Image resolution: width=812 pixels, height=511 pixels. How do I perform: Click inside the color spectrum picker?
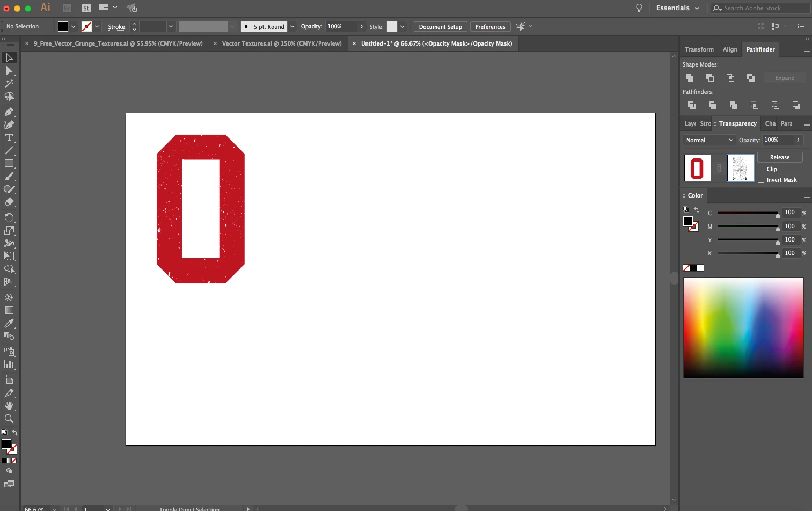point(743,327)
